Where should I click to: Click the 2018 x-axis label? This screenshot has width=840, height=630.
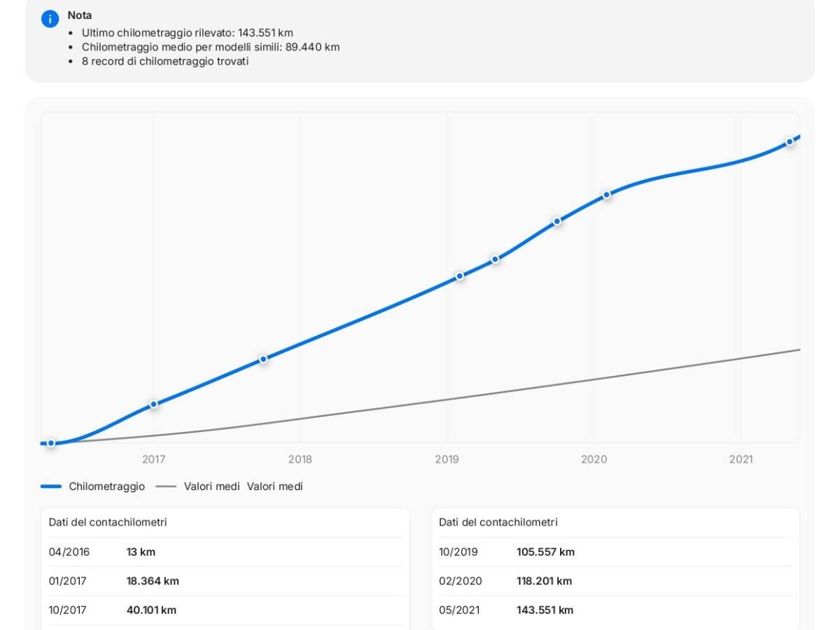(x=300, y=460)
